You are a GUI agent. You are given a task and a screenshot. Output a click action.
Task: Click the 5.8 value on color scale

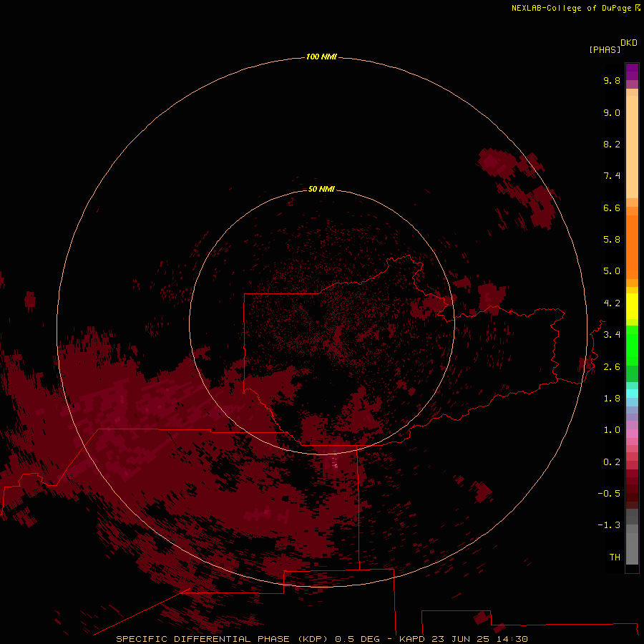click(x=612, y=240)
